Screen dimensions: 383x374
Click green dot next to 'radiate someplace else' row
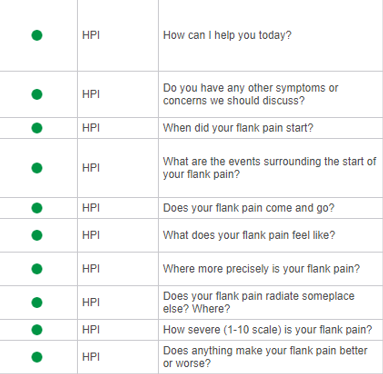point(37,302)
